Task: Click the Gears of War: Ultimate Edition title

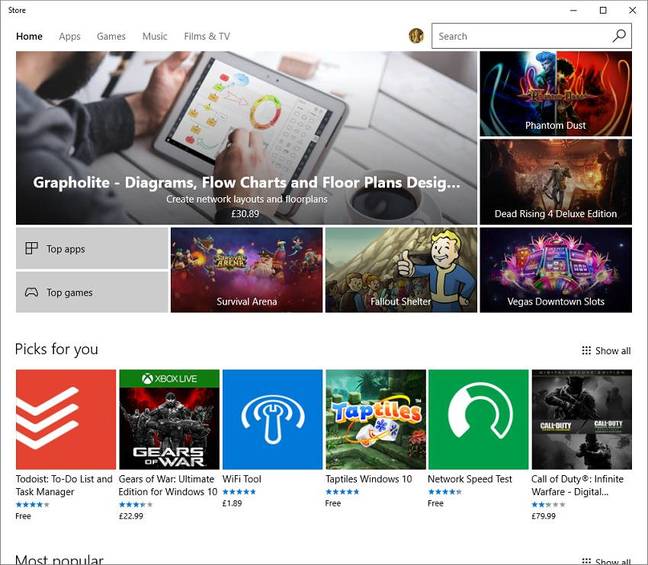Action: (168, 485)
